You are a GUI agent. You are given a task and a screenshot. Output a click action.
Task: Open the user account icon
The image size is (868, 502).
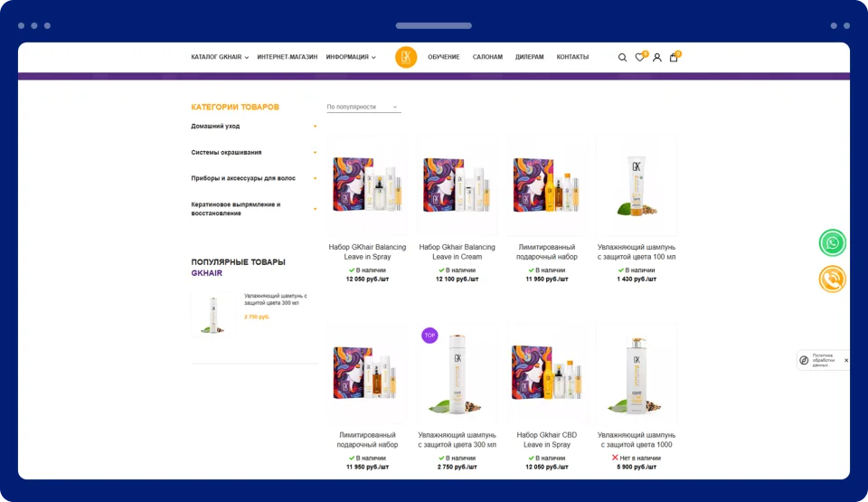(x=657, y=57)
